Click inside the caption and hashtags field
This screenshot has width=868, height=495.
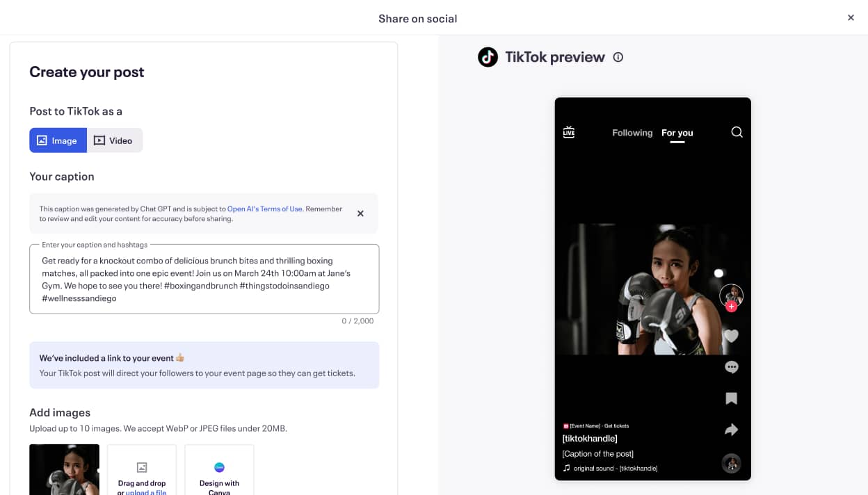pos(204,279)
